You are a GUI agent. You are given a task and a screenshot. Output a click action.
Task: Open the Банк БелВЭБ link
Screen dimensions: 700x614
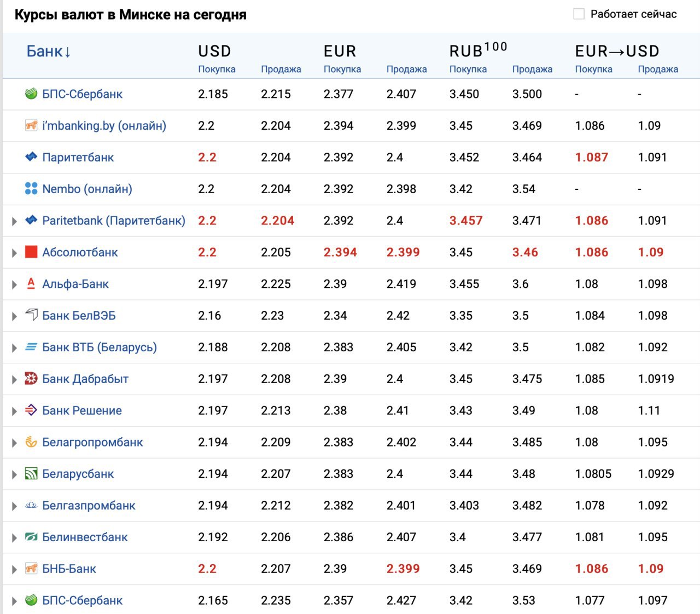coord(79,316)
